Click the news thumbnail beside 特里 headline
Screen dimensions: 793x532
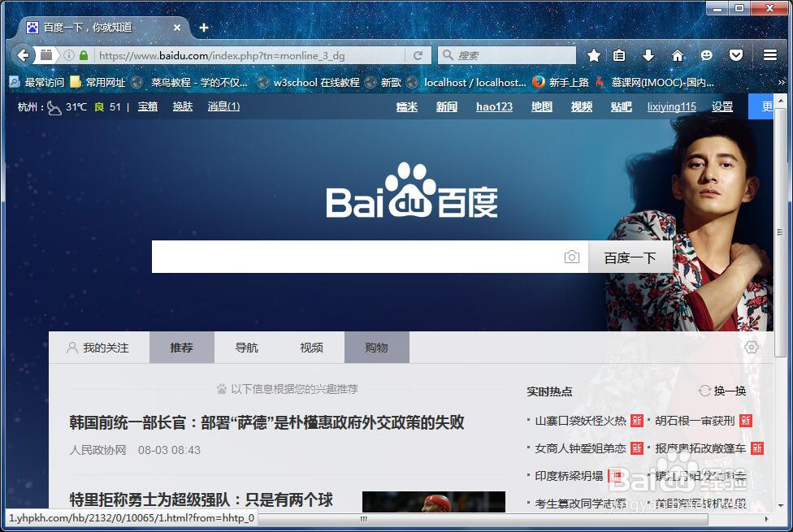434,501
